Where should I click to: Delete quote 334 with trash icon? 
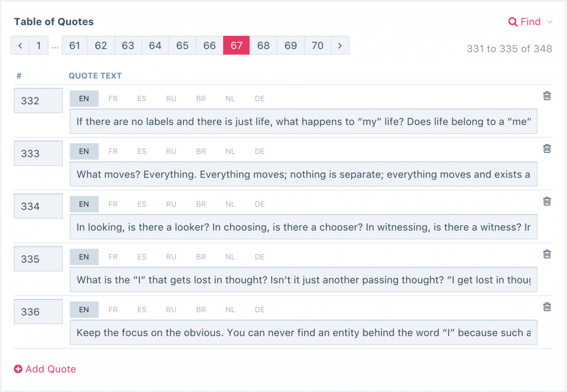[x=547, y=202]
